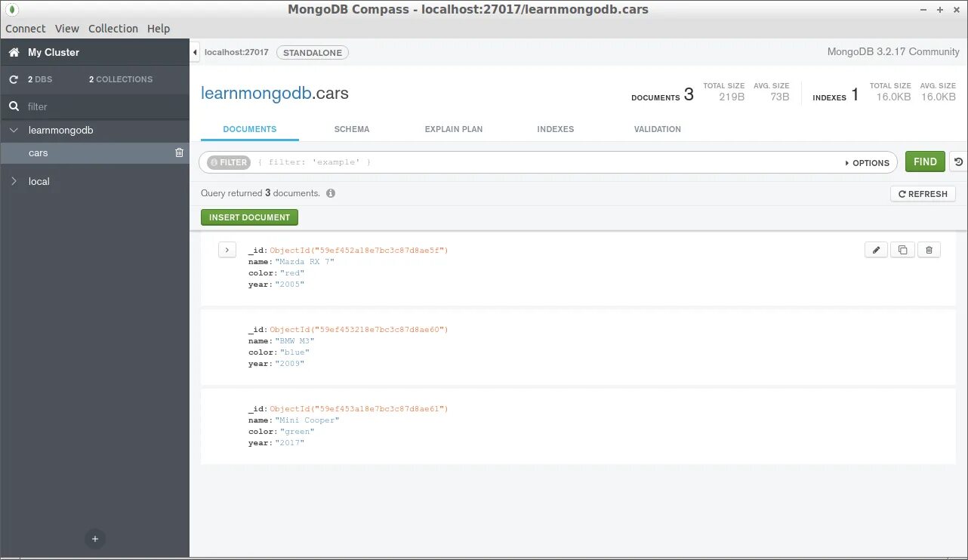Screen dimensions: 968x560
Task: Expand the local database
Action: click(14, 181)
